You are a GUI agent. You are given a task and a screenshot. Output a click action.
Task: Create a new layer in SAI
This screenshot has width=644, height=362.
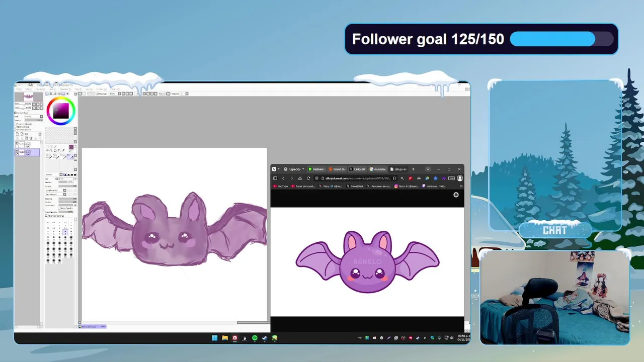point(18,134)
